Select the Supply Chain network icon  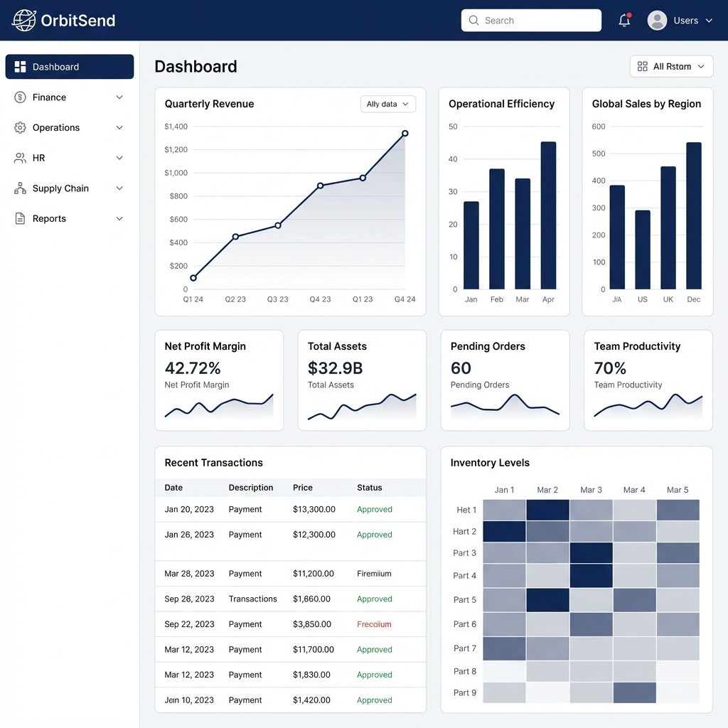click(19, 188)
